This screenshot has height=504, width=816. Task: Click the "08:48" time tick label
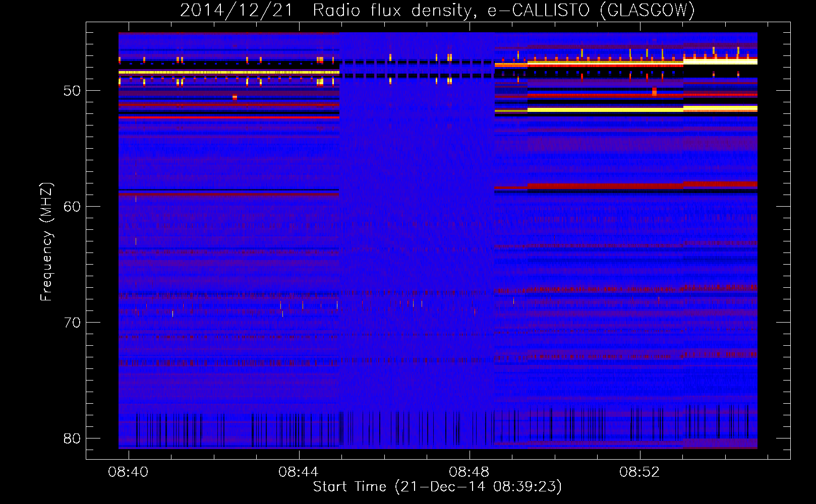[469, 472]
